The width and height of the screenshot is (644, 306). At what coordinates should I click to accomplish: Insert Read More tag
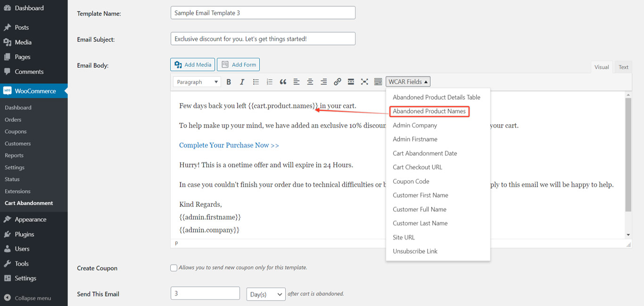(351, 82)
